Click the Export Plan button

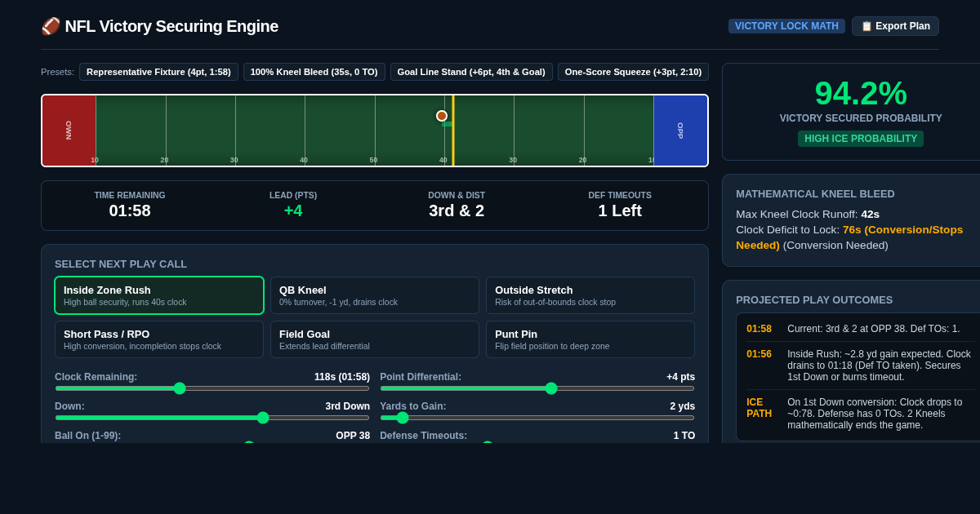[x=895, y=26]
